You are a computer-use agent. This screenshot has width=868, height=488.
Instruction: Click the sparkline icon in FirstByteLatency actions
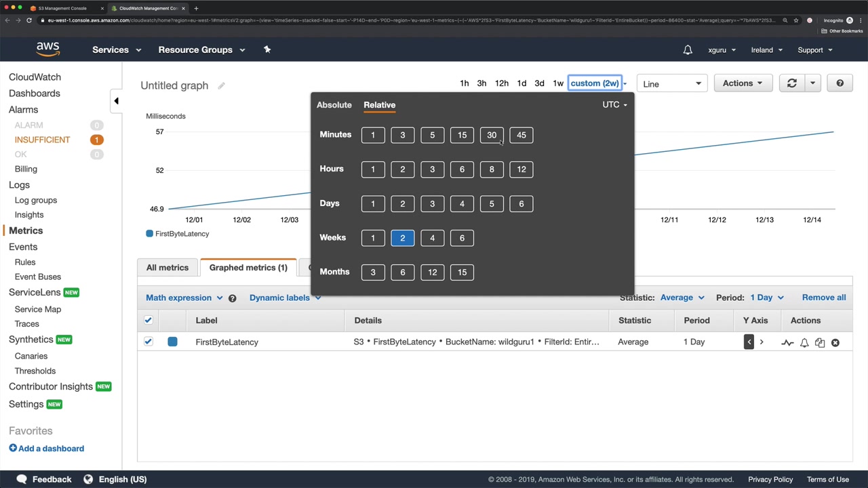[787, 343]
